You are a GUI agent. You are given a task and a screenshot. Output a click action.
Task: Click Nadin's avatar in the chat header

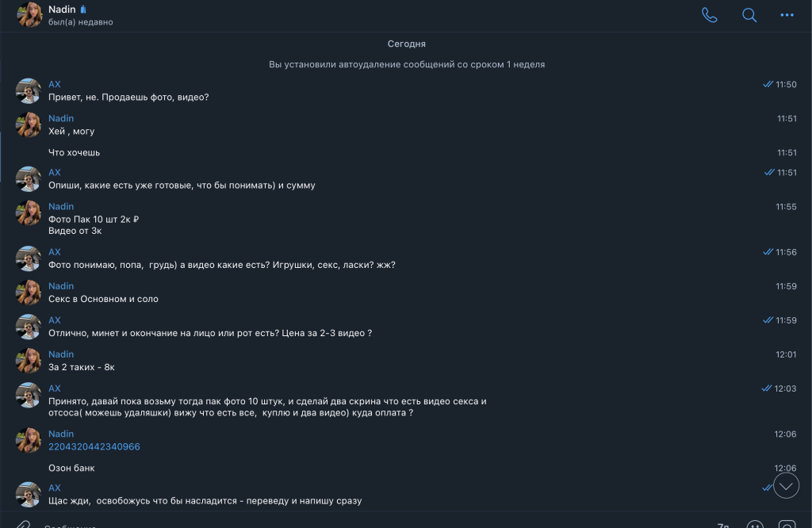29,14
